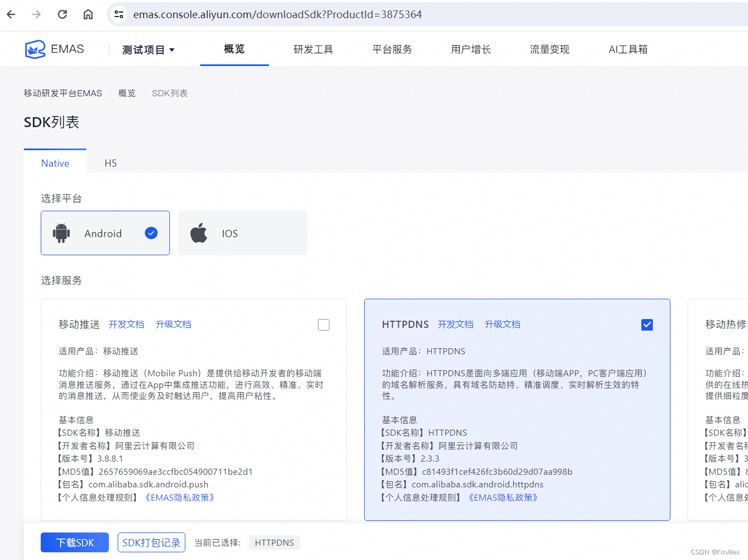The width and height of the screenshot is (748, 560).
Task: Open EMAS隐私政策 in 移动推送 card
Action: click(180, 497)
